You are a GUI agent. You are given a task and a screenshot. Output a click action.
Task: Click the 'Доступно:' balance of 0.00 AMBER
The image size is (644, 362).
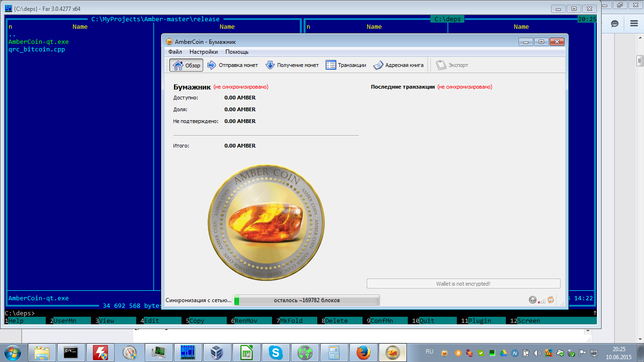click(240, 98)
